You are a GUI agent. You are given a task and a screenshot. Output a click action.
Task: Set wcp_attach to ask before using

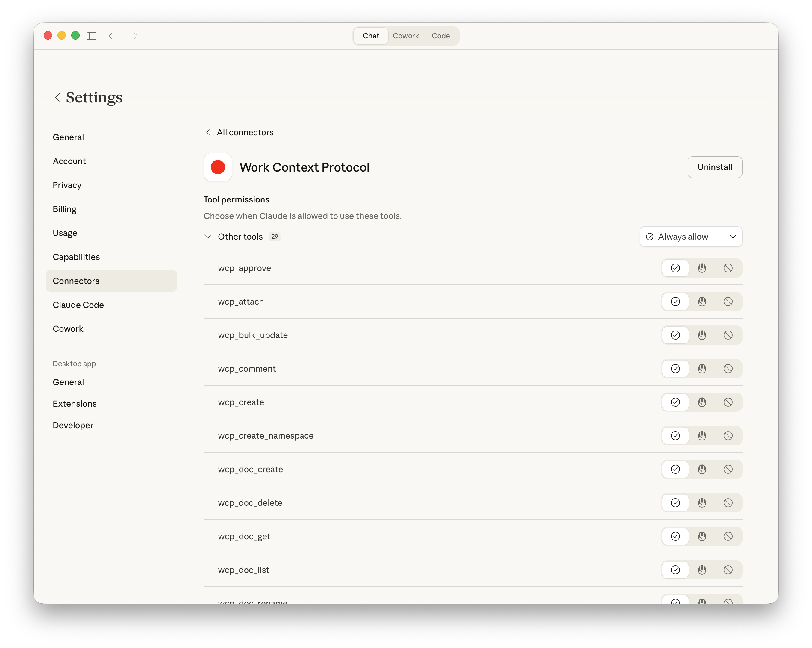tap(702, 302)
